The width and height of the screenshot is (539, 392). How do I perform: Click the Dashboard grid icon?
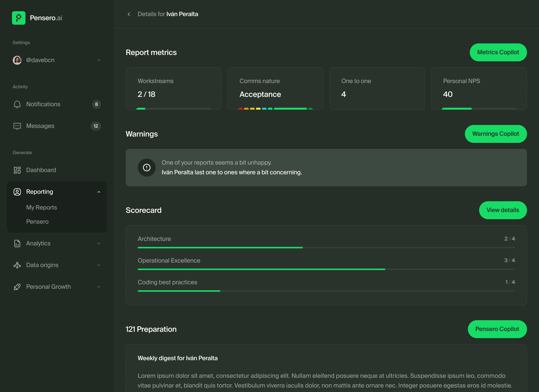point(17,170)
